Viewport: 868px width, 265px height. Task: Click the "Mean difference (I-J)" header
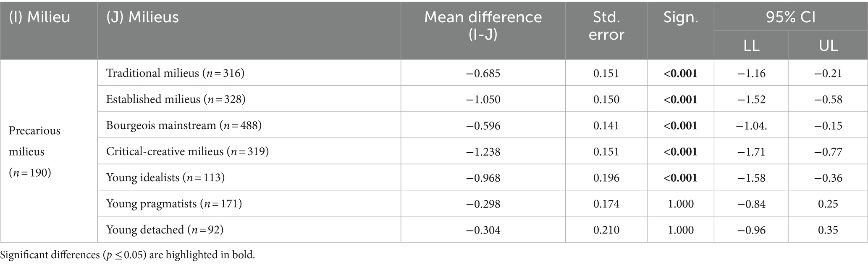pyautogui.click(x=483, y=26)
